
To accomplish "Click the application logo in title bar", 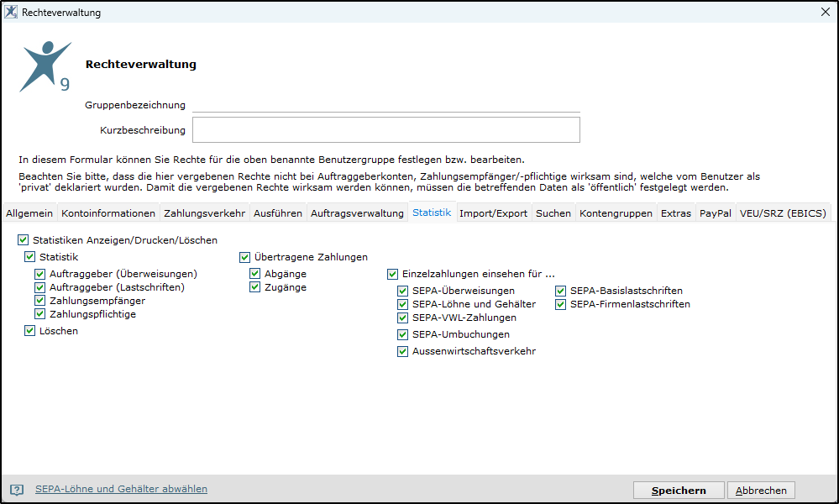I will pos(11,12).
